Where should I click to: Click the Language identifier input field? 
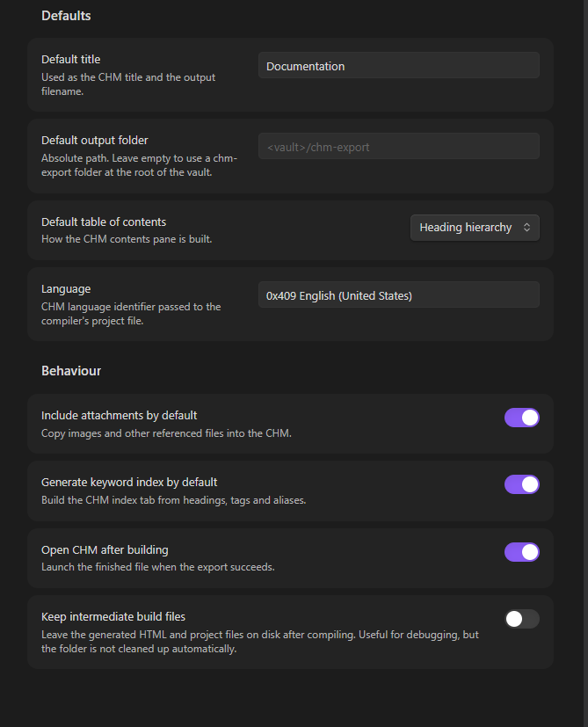[x=399, y=294]
